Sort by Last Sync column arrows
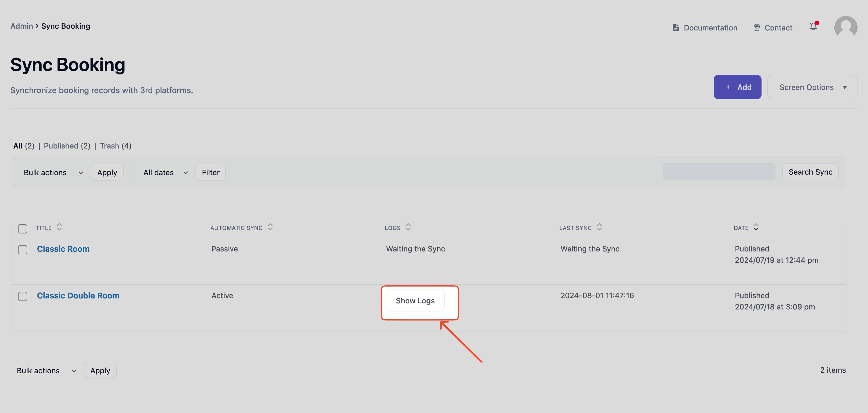 tap(599, 227)
